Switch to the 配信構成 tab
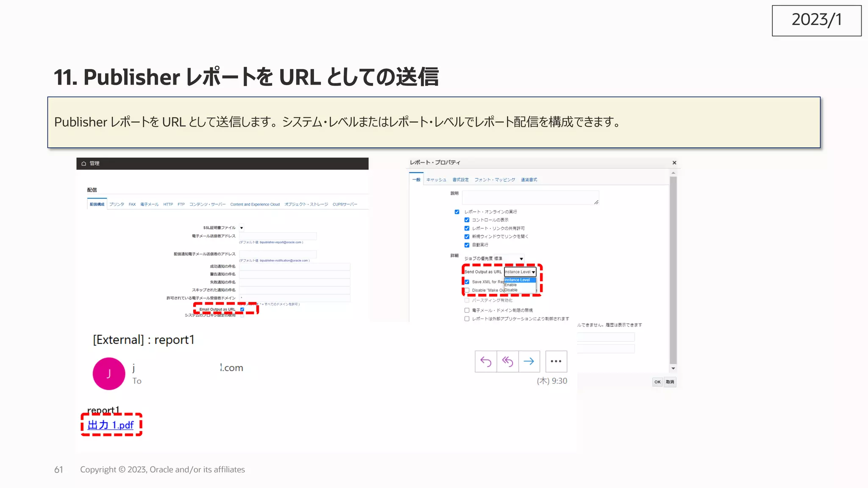 pyautogui.click(x=97, y=204)
